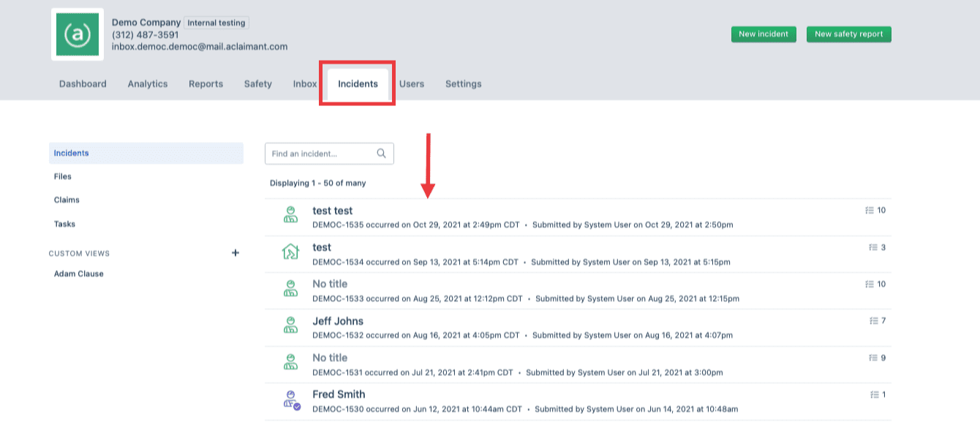Click the search magnifier icon

(381, 154)
